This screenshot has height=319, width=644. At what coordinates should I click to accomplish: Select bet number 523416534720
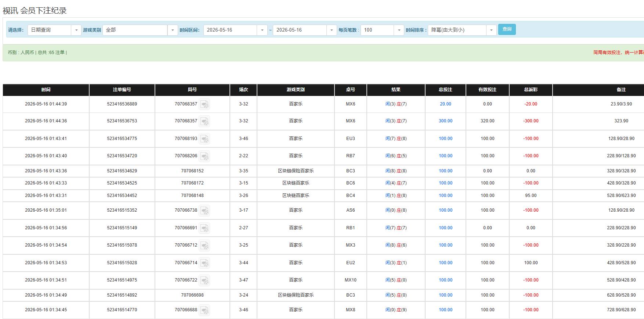[122, 156]
